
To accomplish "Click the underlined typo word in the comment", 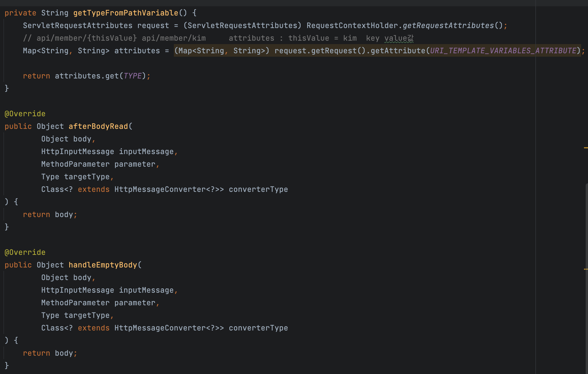I will tap(399, 38).
